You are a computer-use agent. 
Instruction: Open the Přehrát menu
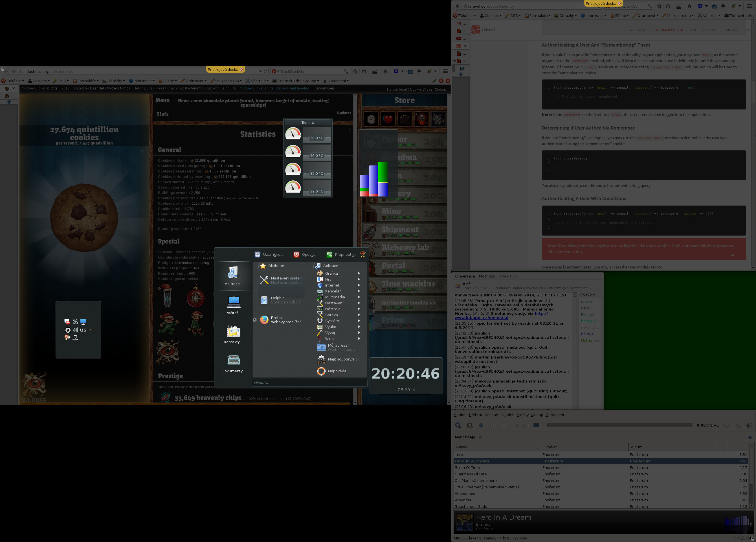(475, 415)
